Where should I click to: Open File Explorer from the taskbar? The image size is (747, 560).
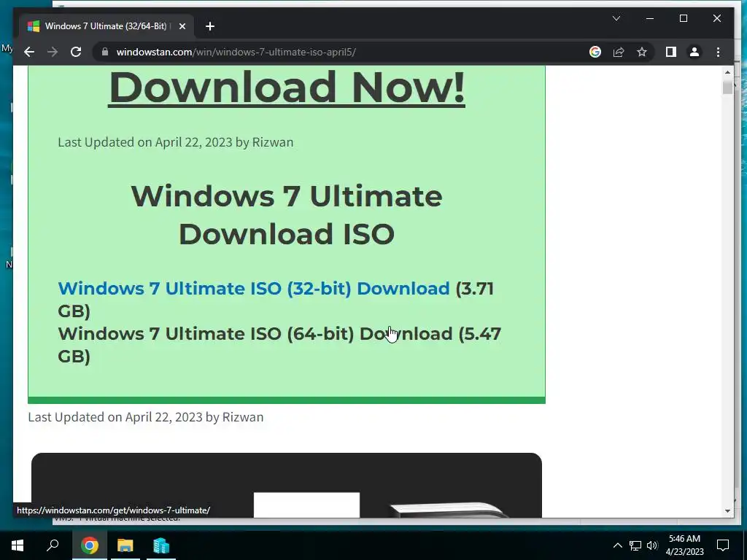pyautogui.click(x=125, y=545)
